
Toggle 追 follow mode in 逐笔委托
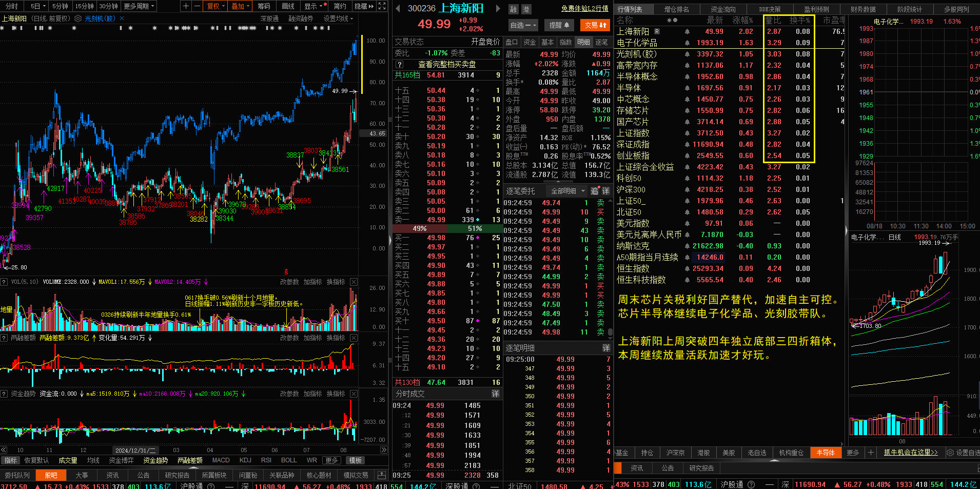[594, 191]
